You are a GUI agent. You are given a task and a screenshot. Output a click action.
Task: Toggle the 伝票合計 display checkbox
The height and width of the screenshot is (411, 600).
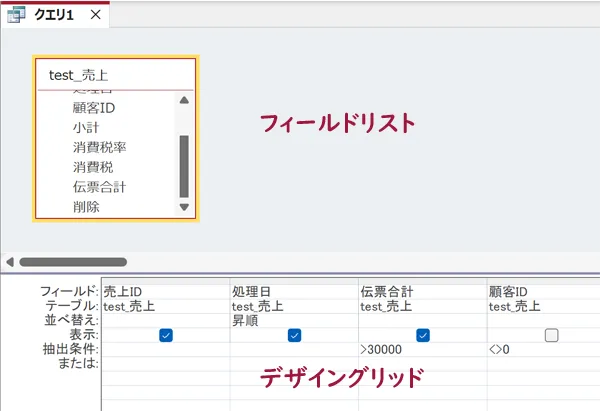point(422,335)
